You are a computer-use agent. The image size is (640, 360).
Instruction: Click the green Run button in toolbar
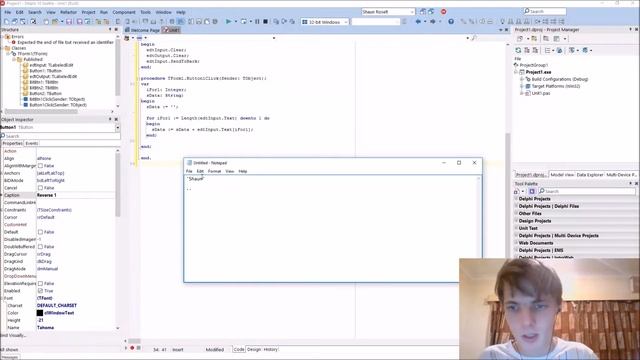coord(229,22)
